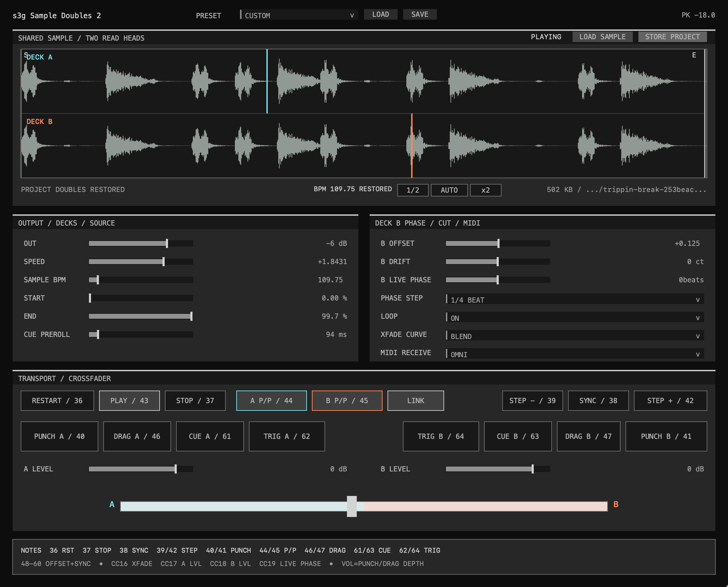Image resolution: width=728 pixels, height=587 pixels.
Task: Click the sample file path text
Action: click(x=626, y=189)
